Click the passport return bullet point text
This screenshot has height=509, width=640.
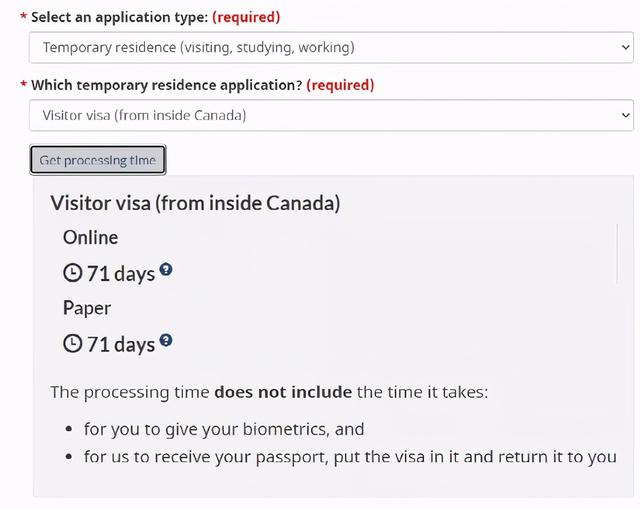(350, 457)
